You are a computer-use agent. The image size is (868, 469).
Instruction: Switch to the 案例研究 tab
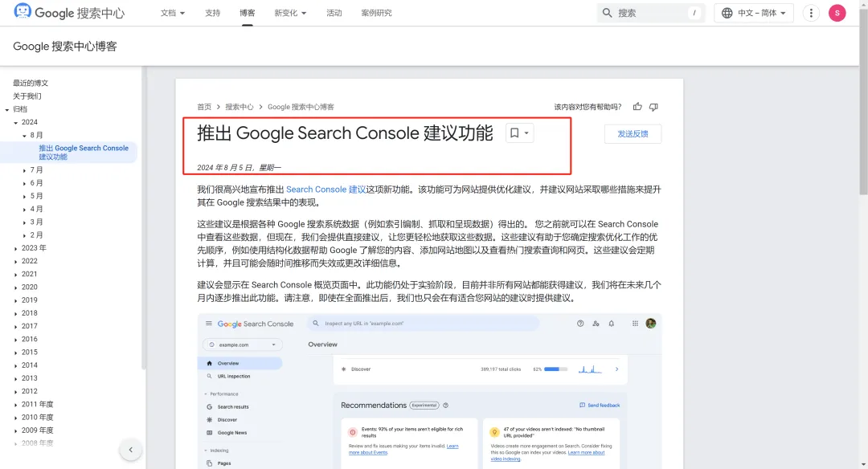[376, 13]
